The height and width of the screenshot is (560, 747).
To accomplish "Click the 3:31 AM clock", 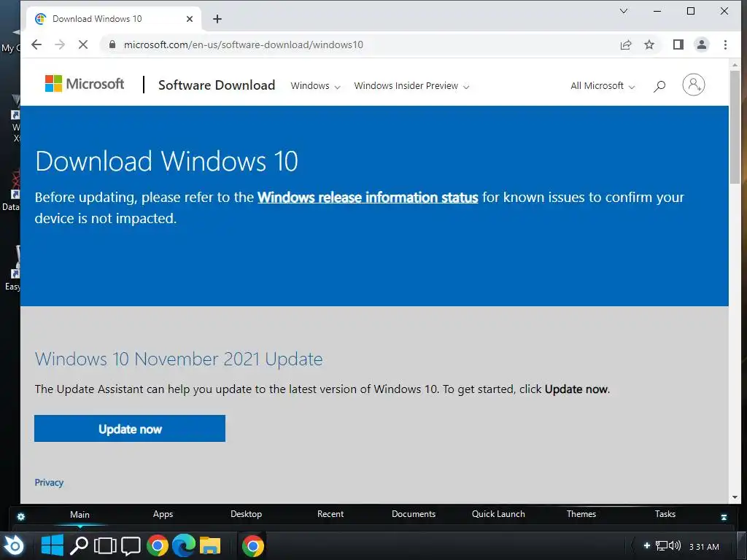I will pyautogui.click(x=704, y=547).
